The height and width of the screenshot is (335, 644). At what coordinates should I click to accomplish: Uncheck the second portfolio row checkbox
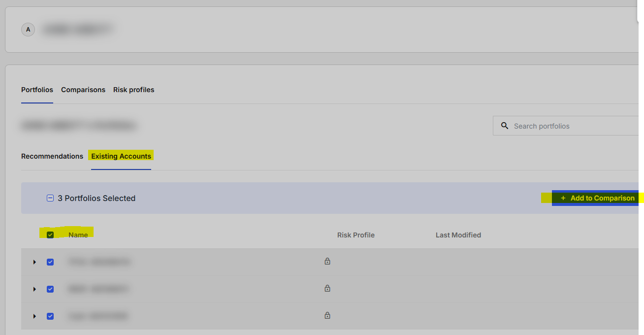[50, 289]
